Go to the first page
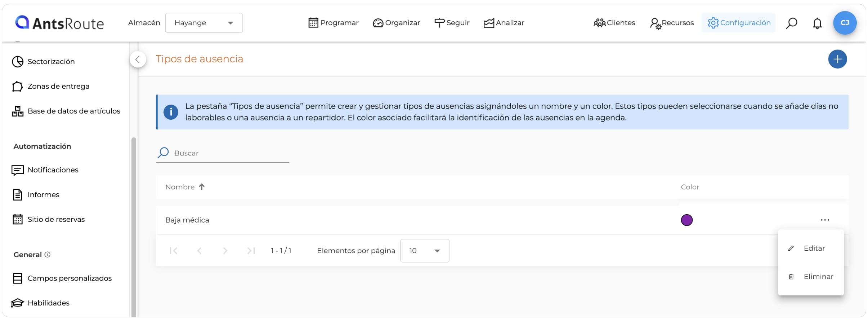 click(x=174, y=251)
